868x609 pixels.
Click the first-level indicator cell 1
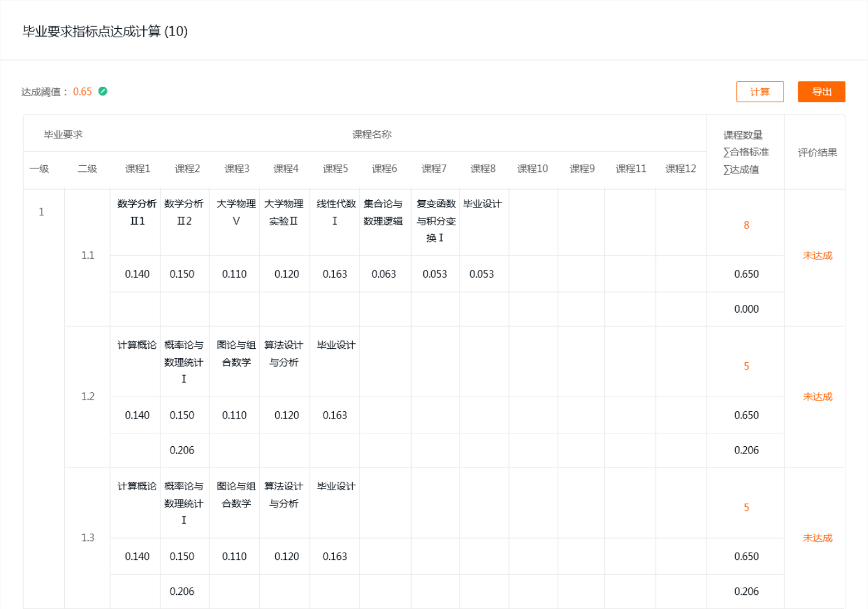pyautogui.click(x=42, y=212)
